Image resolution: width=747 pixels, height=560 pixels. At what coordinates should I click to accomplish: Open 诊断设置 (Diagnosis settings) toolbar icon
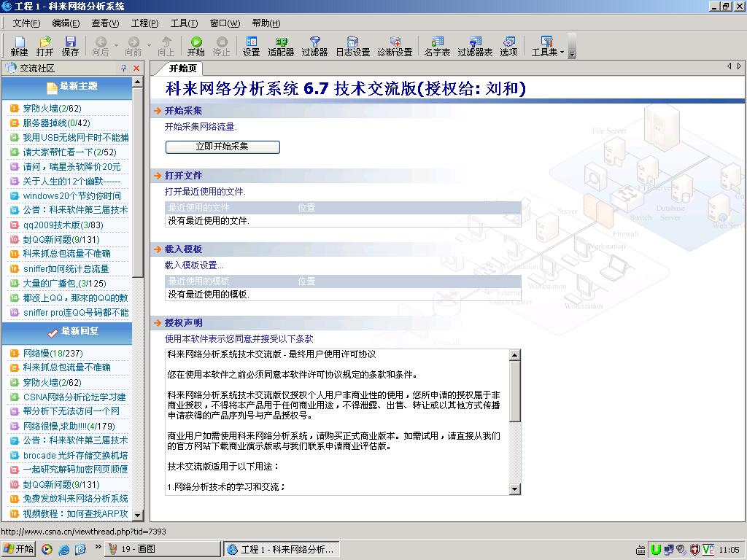click(x=395, y=46)
